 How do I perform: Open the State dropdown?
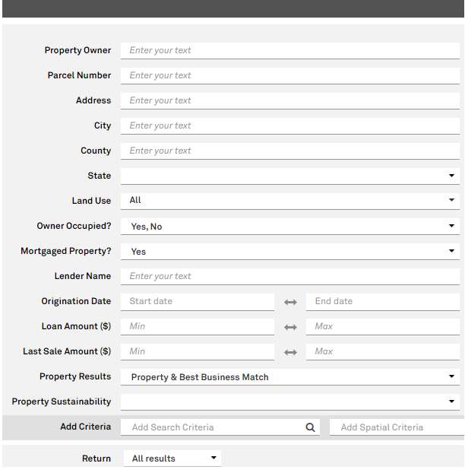pyautogui.click(x=289, y=176)
